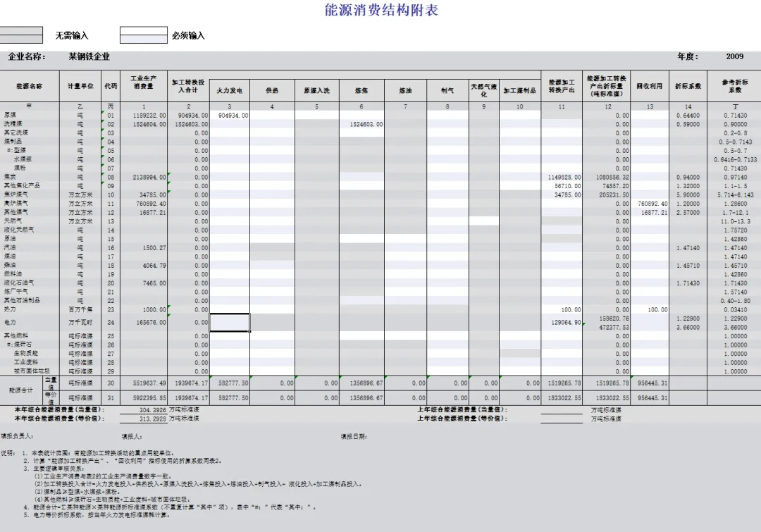The width and height of the screenshot is (761, 532).
Task: Click the total value 5519637.49
Action: pos(149,383)
